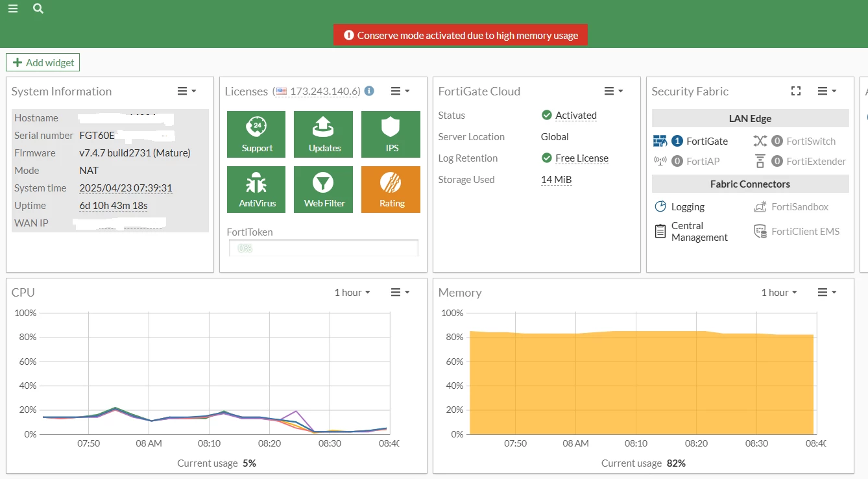Image resolution: width=868 pixels, height=479 pixels.
Task: Open the Licenses widget menu
Action: (x=400, y=91)
